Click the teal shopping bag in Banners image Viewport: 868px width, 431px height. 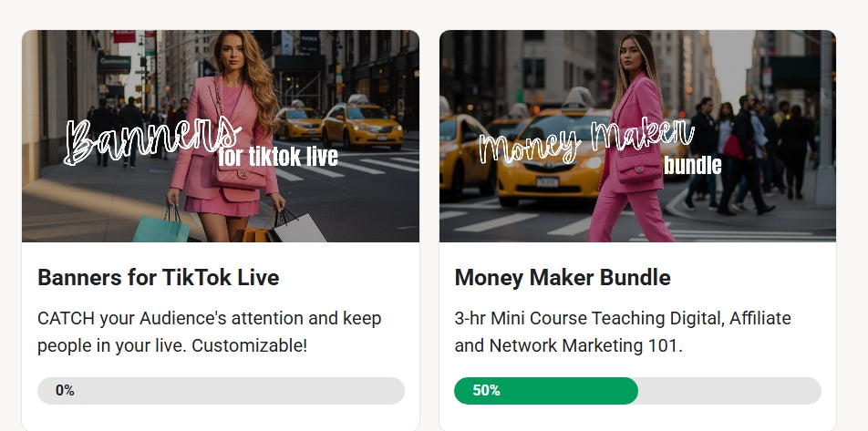point(161,227)
